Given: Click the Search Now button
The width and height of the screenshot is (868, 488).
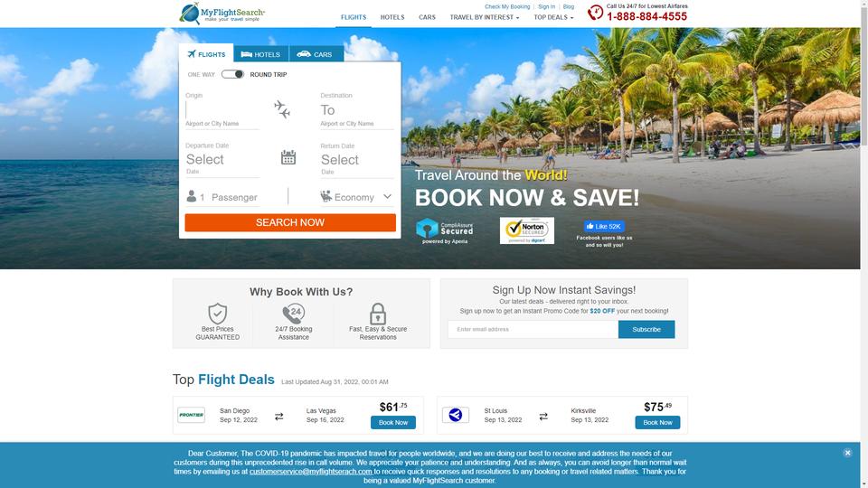Looking at the screenshot, I should coord(290,222).
